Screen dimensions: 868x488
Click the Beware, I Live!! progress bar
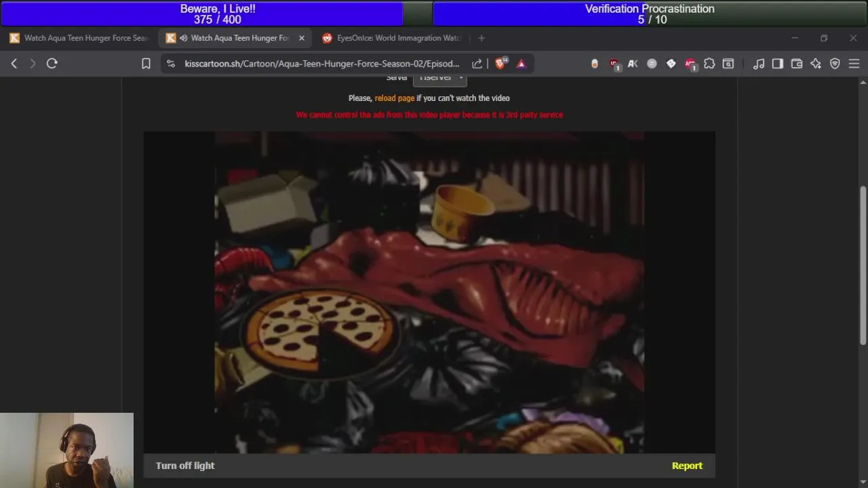click(217, 14)
